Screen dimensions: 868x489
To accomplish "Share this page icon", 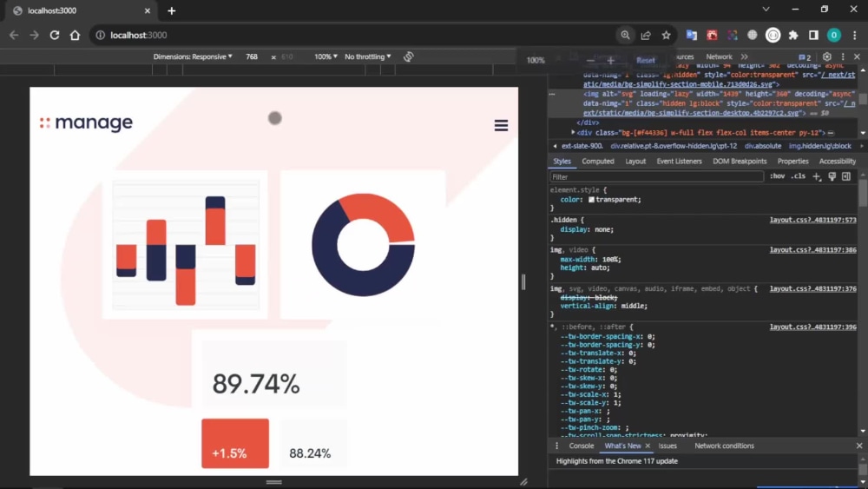I will pos(646,35).
